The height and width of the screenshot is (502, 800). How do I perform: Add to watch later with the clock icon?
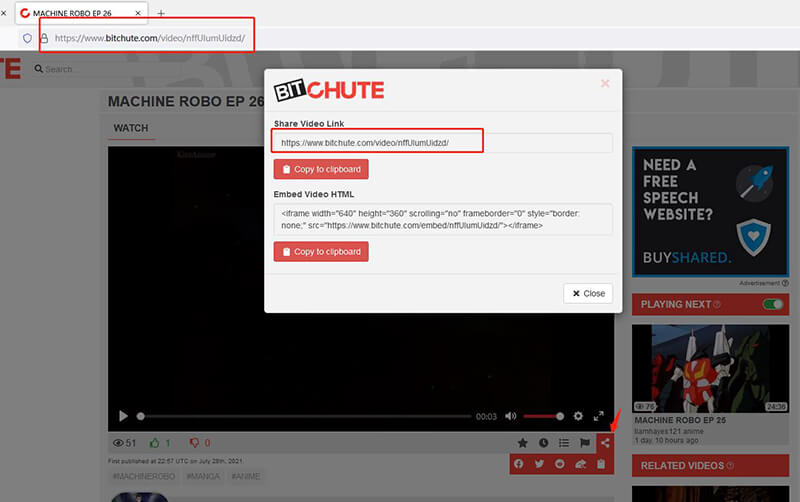point(543,443)
